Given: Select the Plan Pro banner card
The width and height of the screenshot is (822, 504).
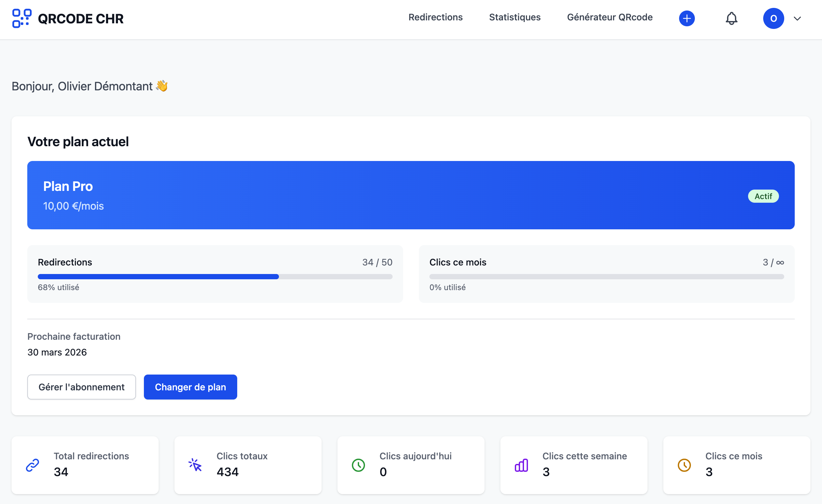Looking at the screenshot, I should pyautogui.click(x=411, y=195).
